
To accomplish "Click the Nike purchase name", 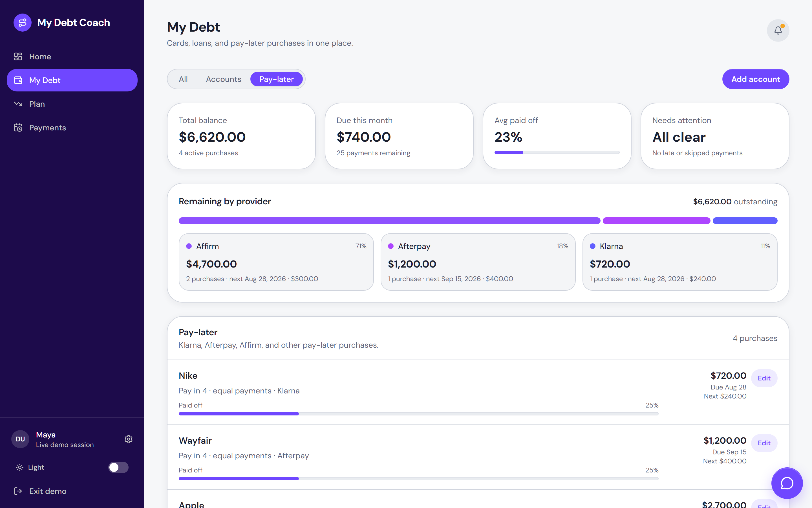I will point(188,376).
